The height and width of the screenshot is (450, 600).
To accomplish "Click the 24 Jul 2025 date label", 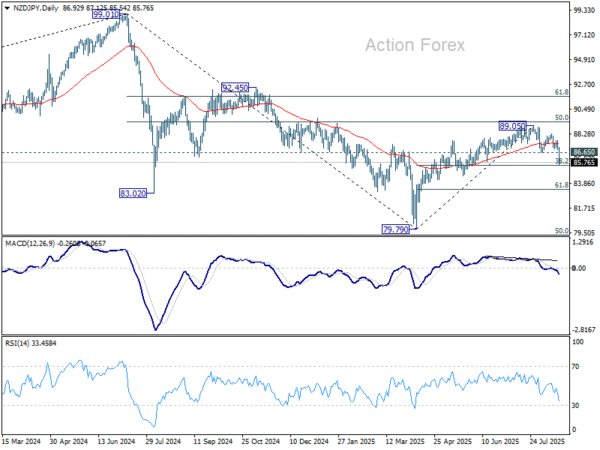I will [x=548, y=441].
